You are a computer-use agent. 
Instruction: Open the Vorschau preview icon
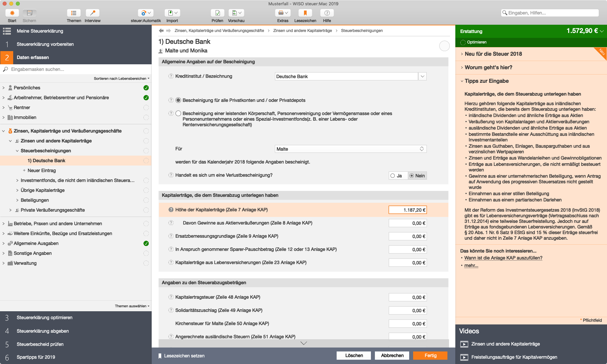pyautogui.click(x=236, y=13)
